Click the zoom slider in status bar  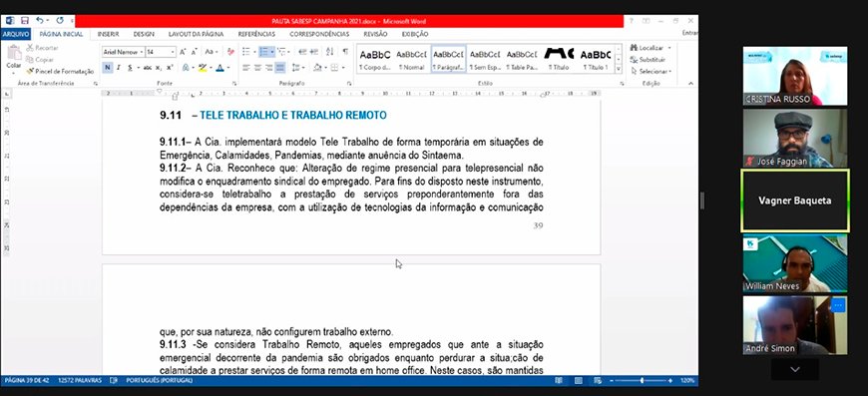643,380
